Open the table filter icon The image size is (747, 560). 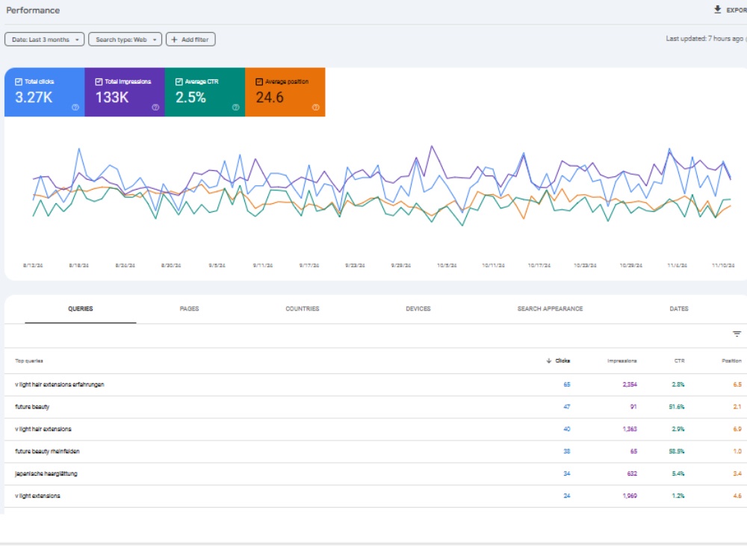click(x=737, y=335)
